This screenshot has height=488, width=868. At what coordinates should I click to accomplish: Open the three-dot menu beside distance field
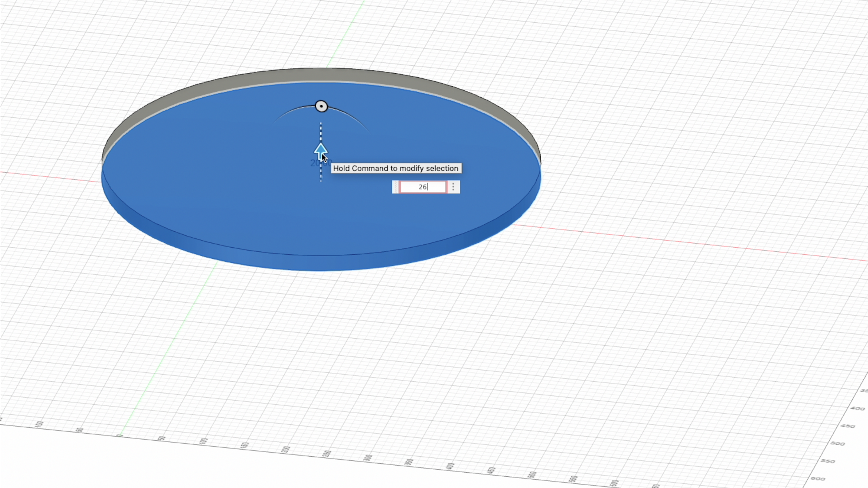tap(453, 187)
